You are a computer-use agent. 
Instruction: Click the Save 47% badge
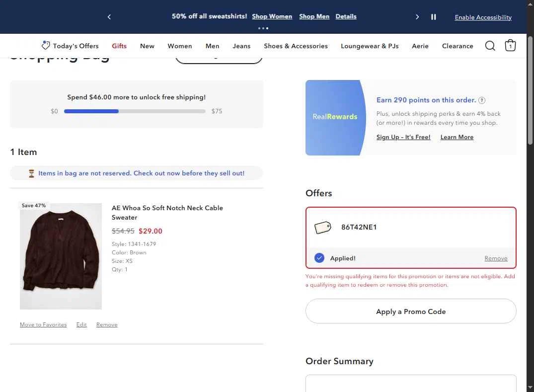33,205
